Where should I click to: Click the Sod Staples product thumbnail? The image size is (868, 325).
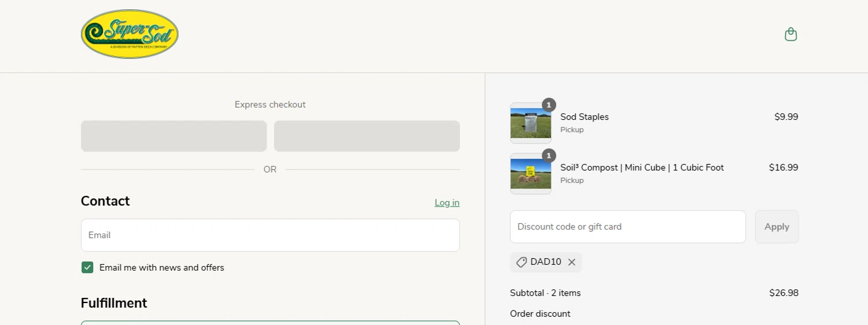(x=531, y=123)
